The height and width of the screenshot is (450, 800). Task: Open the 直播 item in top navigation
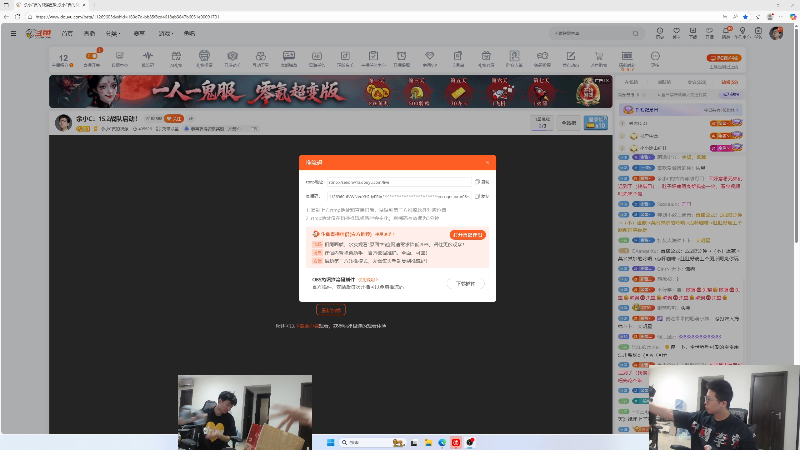tap(89, 34)
